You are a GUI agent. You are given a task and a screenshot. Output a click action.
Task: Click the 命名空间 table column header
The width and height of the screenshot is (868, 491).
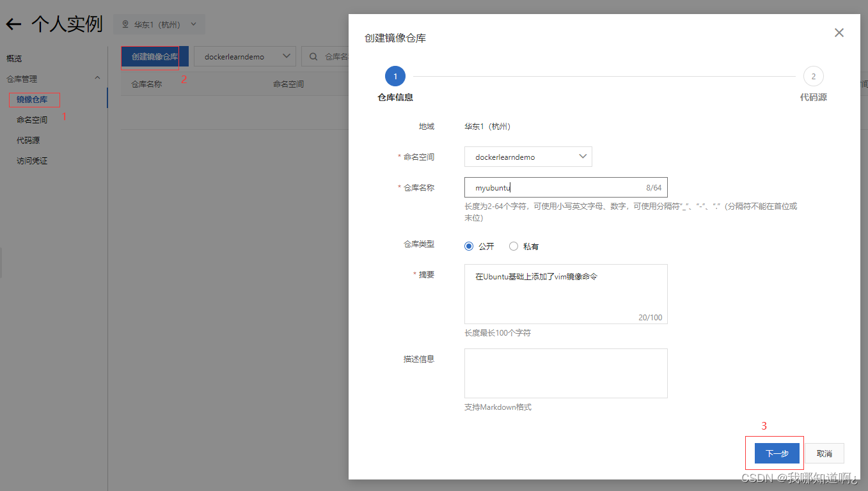[288, 84]
